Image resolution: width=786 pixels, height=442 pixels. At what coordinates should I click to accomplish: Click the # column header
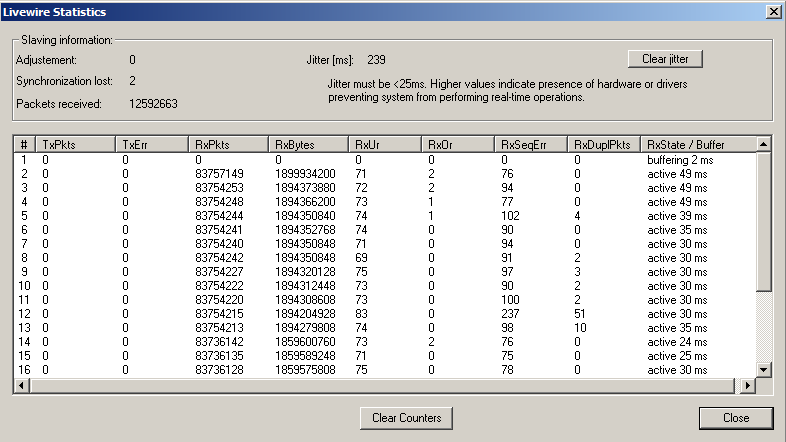tap(24, 145)
